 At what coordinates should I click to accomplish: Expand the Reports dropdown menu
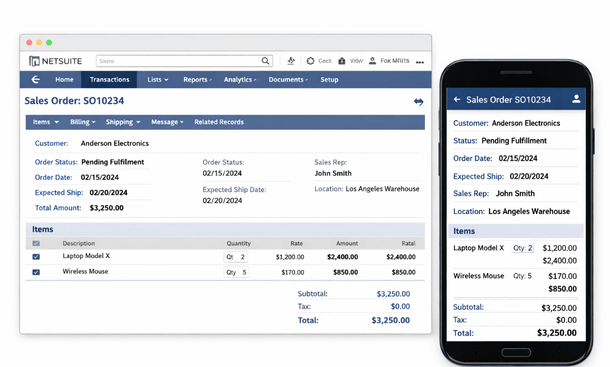coord(197,79)
